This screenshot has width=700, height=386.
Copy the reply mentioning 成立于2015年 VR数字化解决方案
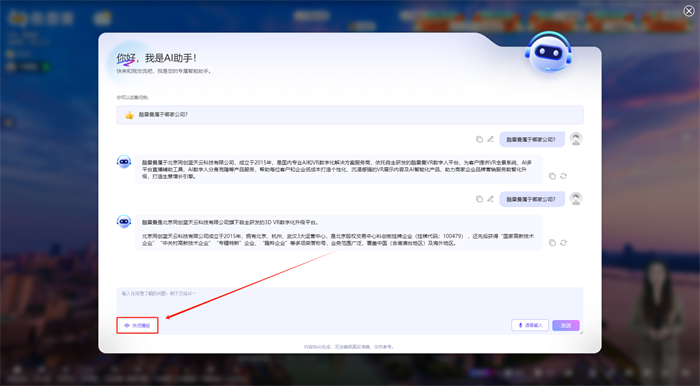click(x=552, y=176)
